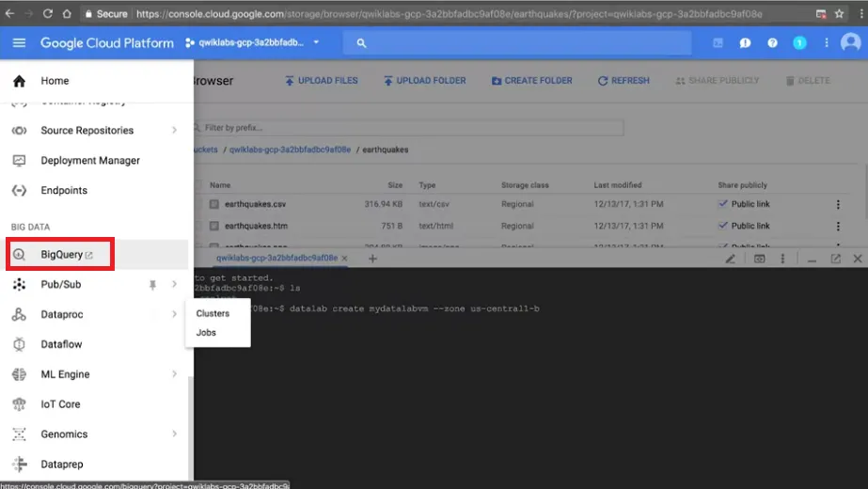Focus the top search bar field
868x489 pixels.
[x=517, y=42]
